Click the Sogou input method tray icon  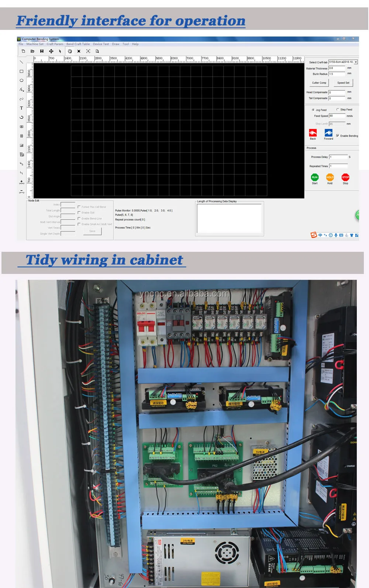click(x=314, y=235)
